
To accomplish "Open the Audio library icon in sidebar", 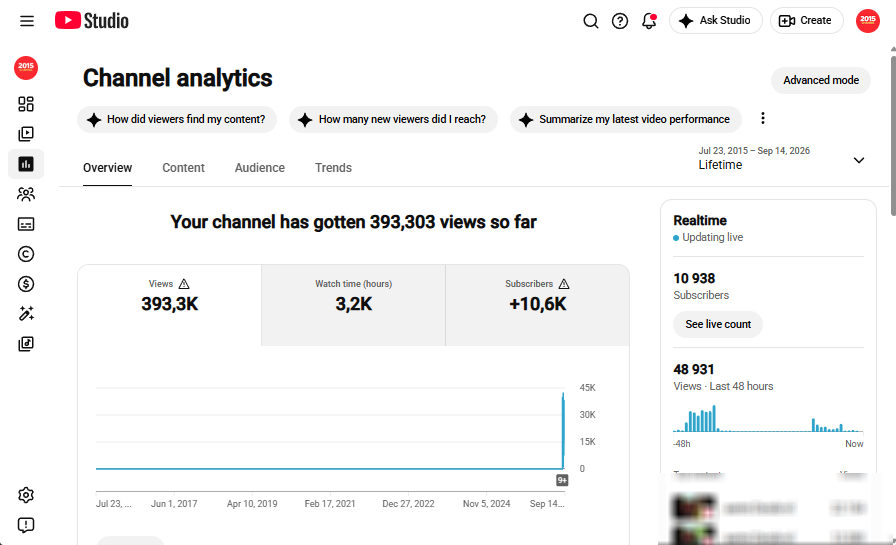I will click(26, 343).
